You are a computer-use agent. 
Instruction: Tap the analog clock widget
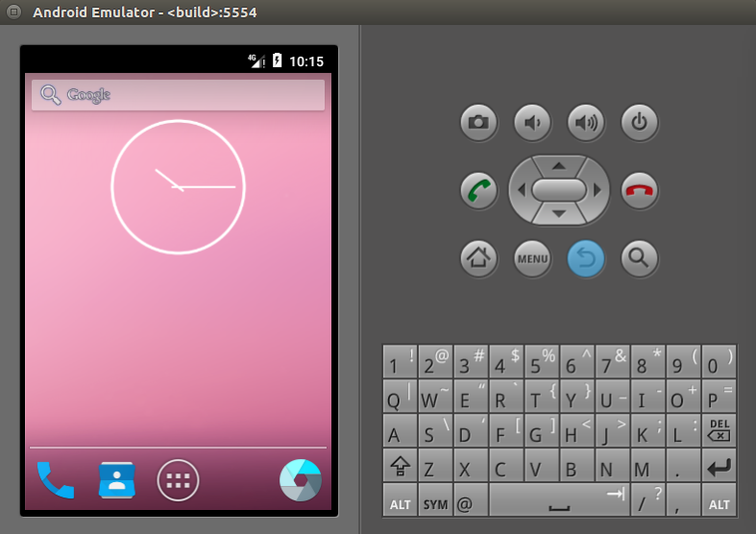point(178,186)
